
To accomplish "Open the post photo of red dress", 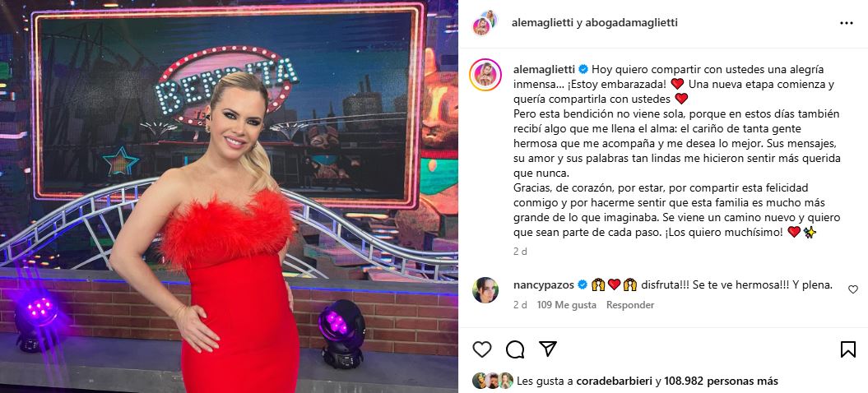I will [x=230, y=196].
